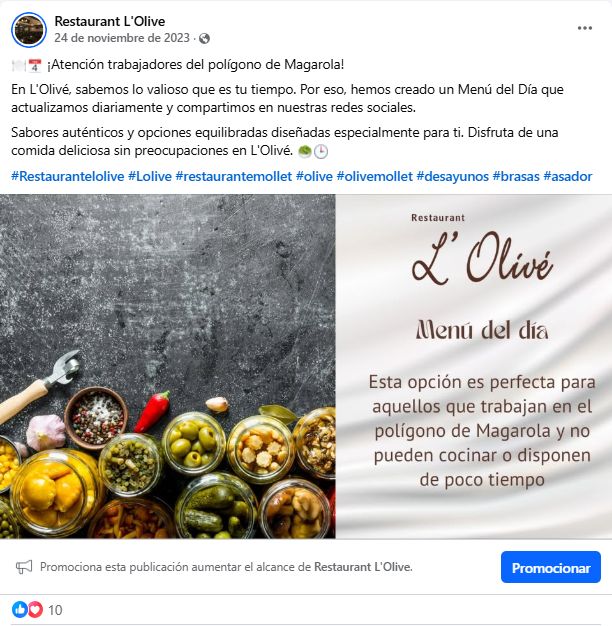Click the Promocionar button

tap(551, 567)
